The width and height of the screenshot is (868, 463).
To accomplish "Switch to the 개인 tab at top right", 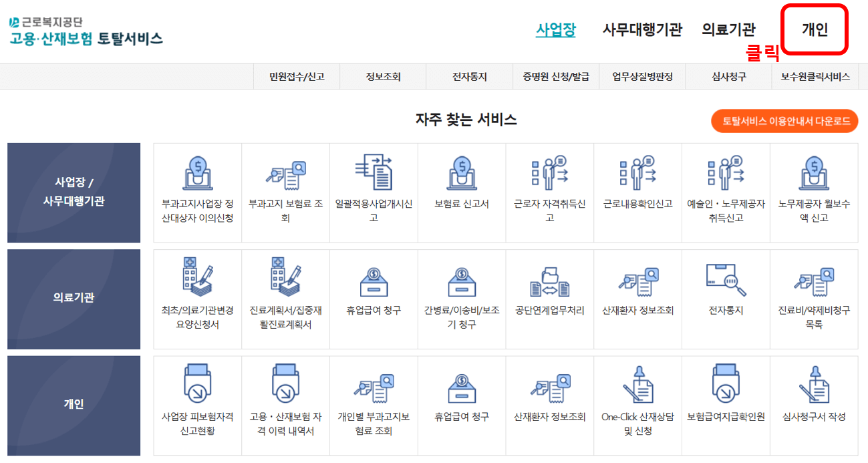I will coord(813,29).
